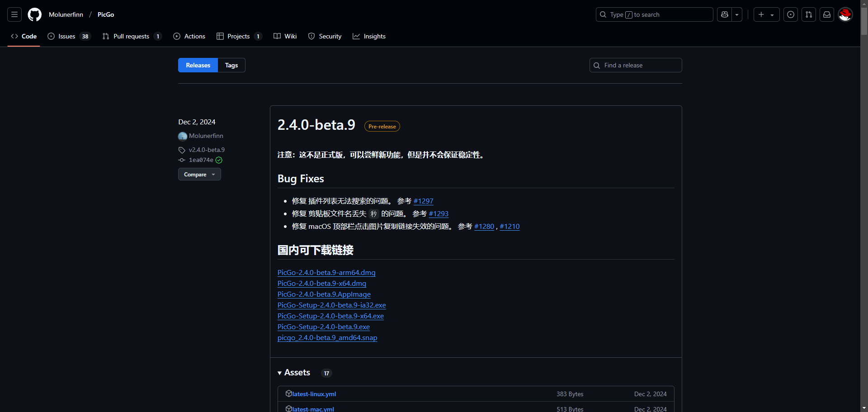868x412 pixels.
Task: Open the issues icon in header
Action: 791,14
